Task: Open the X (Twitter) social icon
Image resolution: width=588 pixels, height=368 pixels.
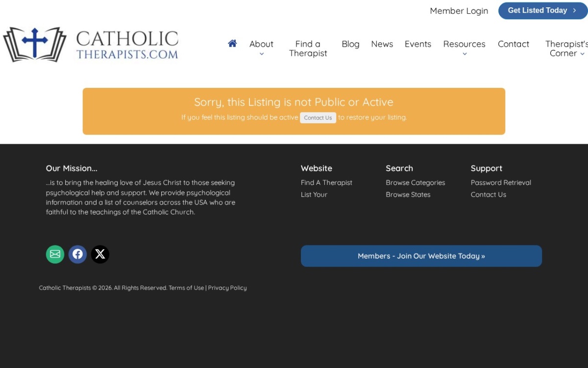Action: coord(100,254)
